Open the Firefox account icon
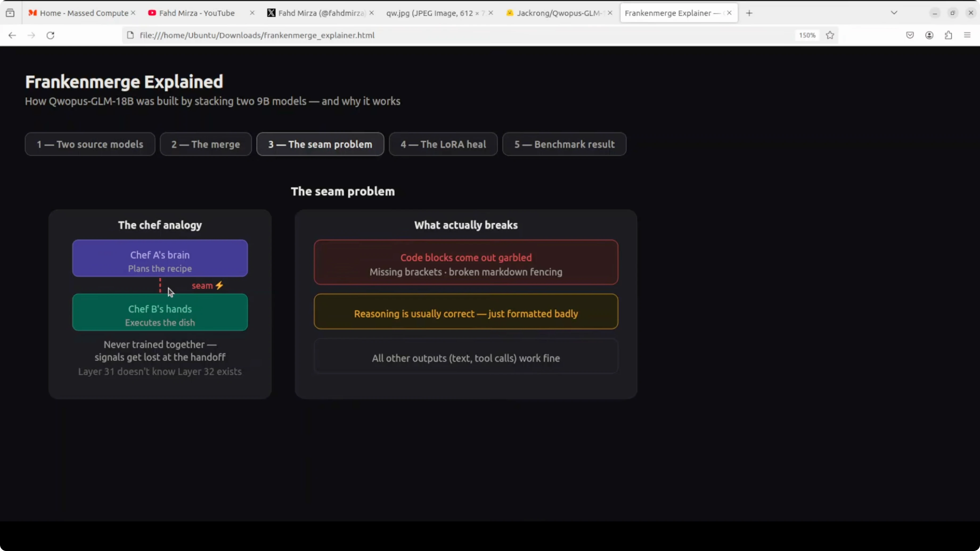 coord(929,35)
